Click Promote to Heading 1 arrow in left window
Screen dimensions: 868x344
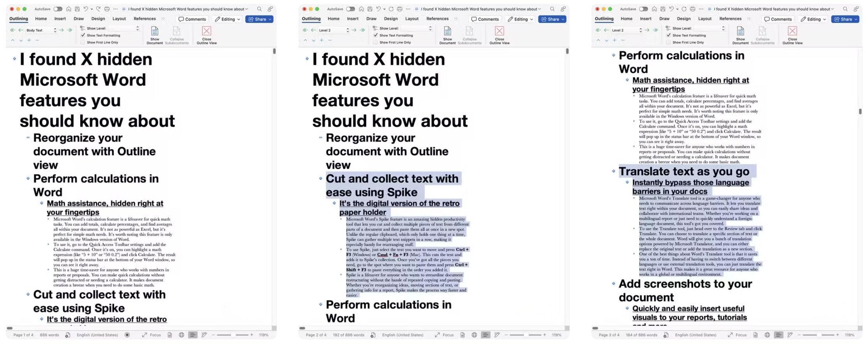click(x=13, y=30)
